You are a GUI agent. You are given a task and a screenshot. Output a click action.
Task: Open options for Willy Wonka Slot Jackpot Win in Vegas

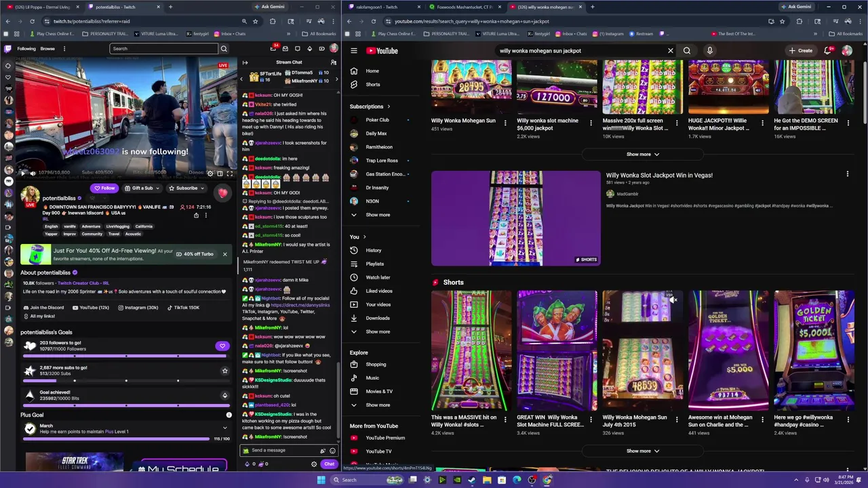pyautogui.click(x=847, y=174)
